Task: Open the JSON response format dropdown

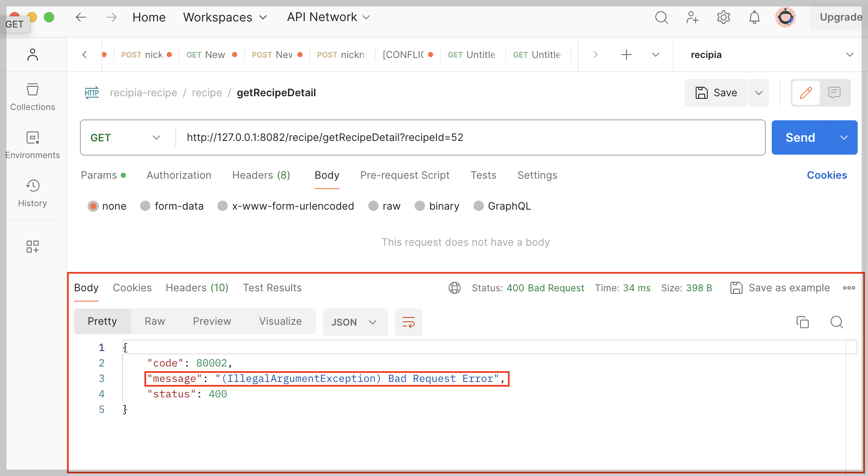Action: pyautogui.click(x=355, y=322)
